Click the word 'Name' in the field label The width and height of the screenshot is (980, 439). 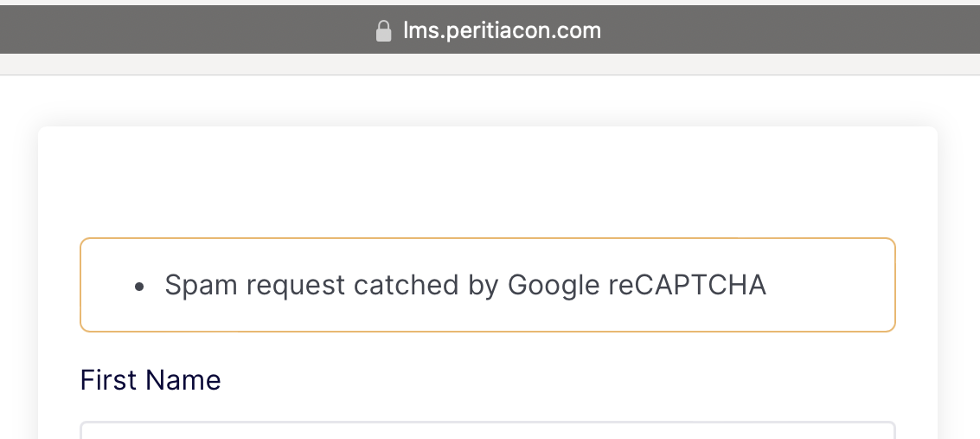[183, 380]
